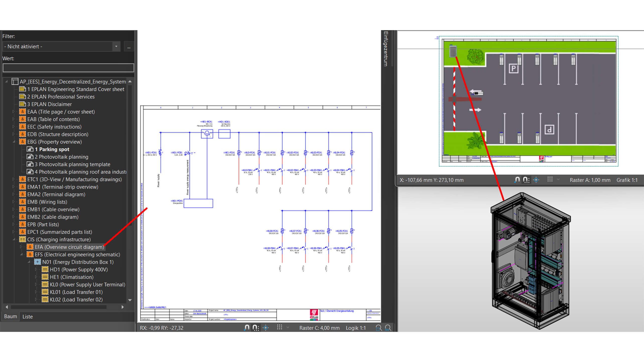
Task: Click design mode crosshair icon in schematic bar
Action: point(266,328)
